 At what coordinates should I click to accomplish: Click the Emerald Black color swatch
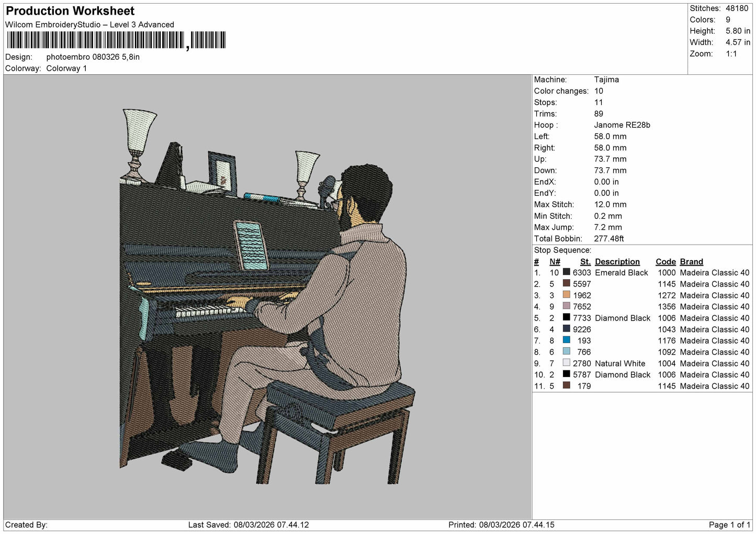(x=566, y=272)
